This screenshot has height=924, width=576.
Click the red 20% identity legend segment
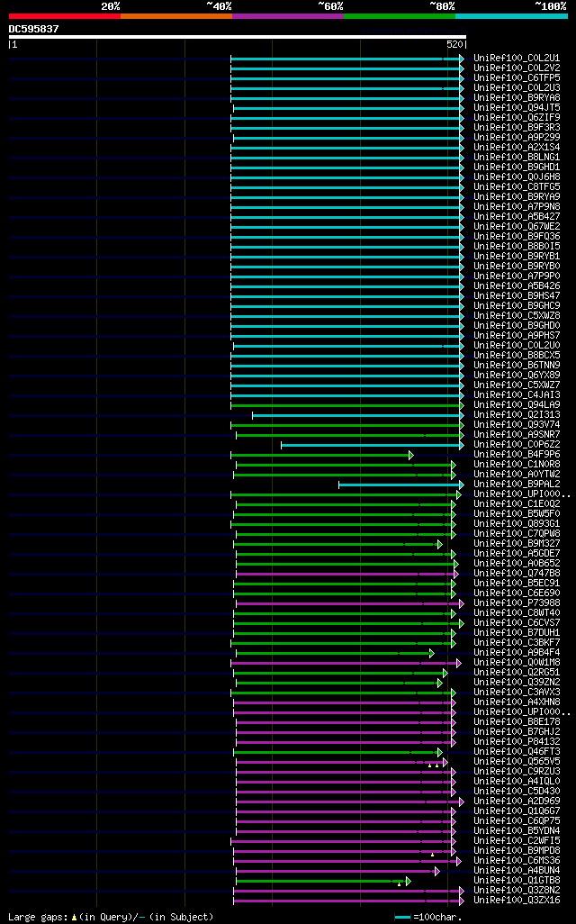[x=65, y=16]
